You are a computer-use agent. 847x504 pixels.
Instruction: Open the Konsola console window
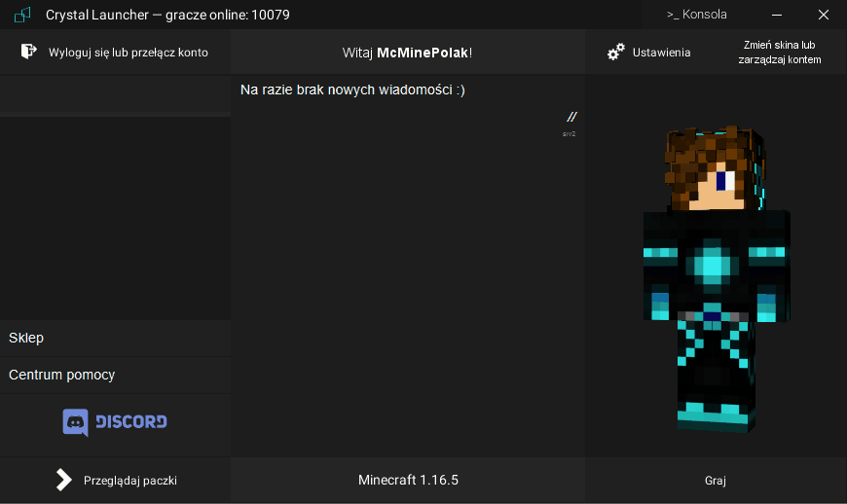coord(696,15)
